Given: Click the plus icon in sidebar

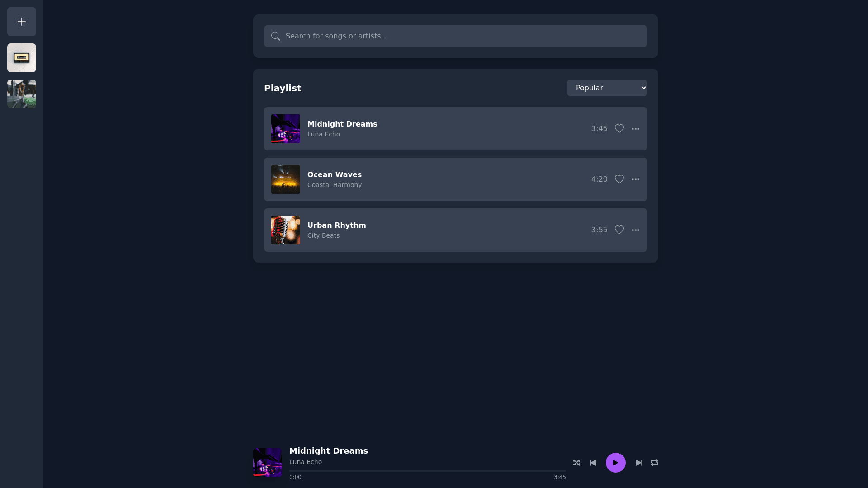Looking at the screenshot, I should (x=22, y=22).
